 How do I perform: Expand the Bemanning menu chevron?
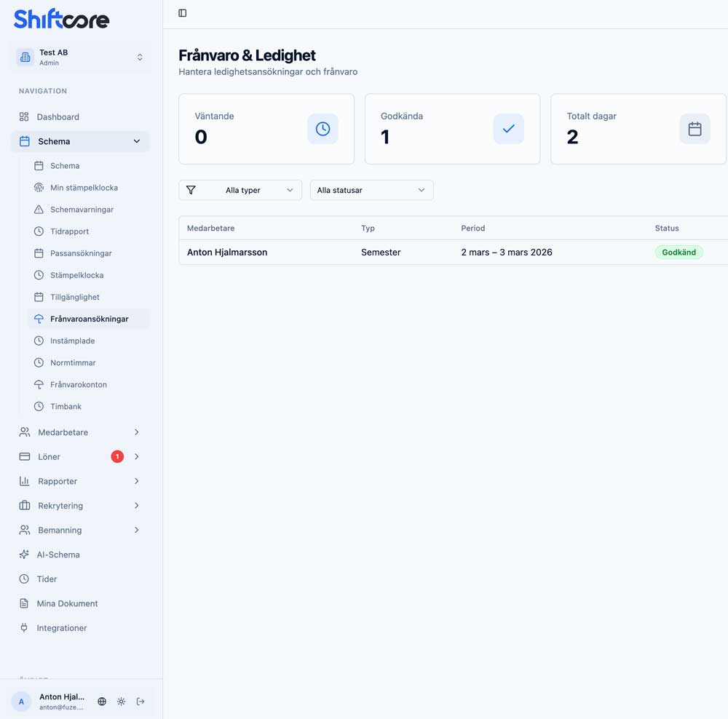[x=137, y=530]
